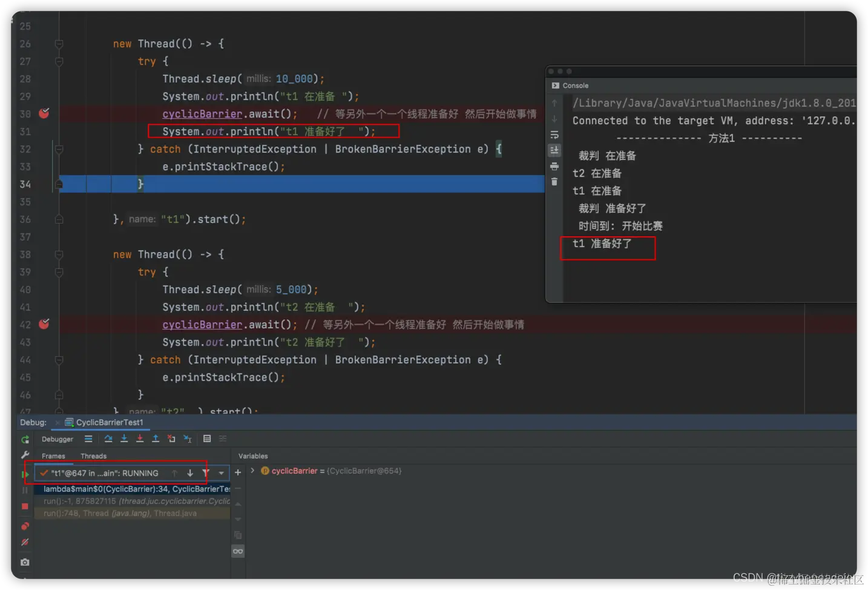The width and height of the screenshot is (868, 590).
Task: Expand the cyclicBarrier variable node
Action: [252, 471]
